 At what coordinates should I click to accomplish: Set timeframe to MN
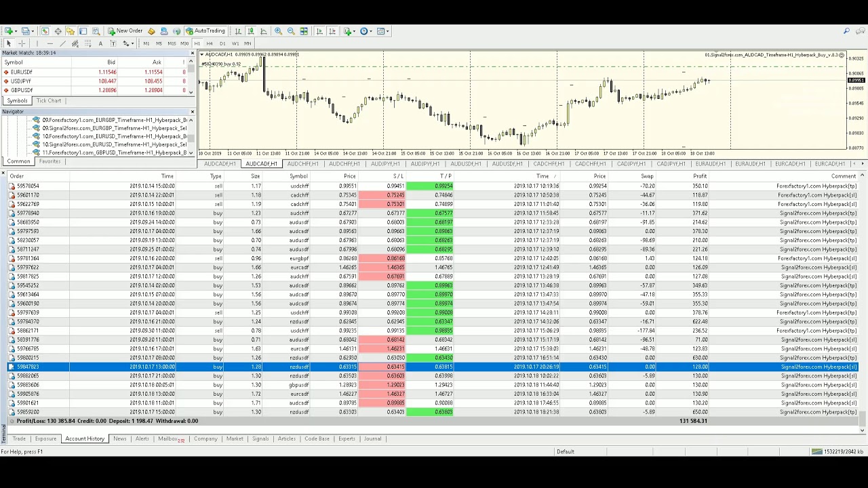pos(248,43)
